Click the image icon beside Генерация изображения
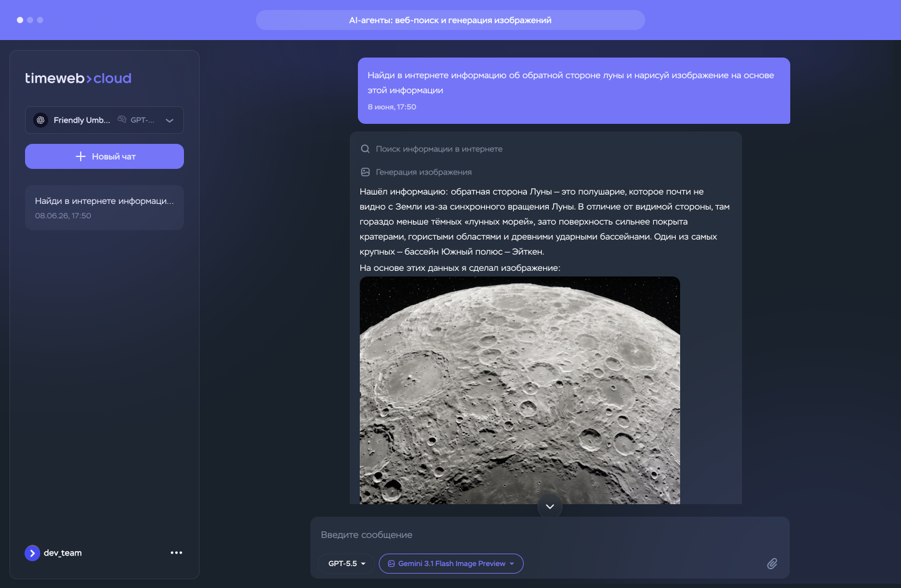 365,172
